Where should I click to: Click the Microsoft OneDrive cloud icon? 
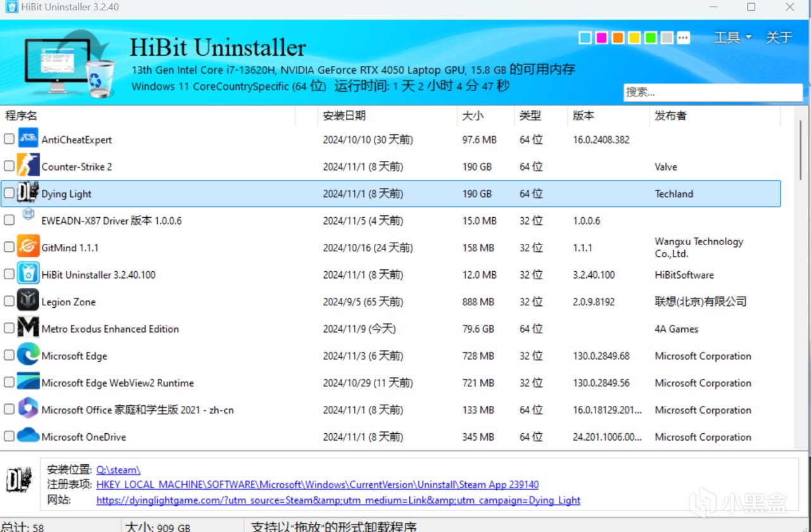[28, 436]
